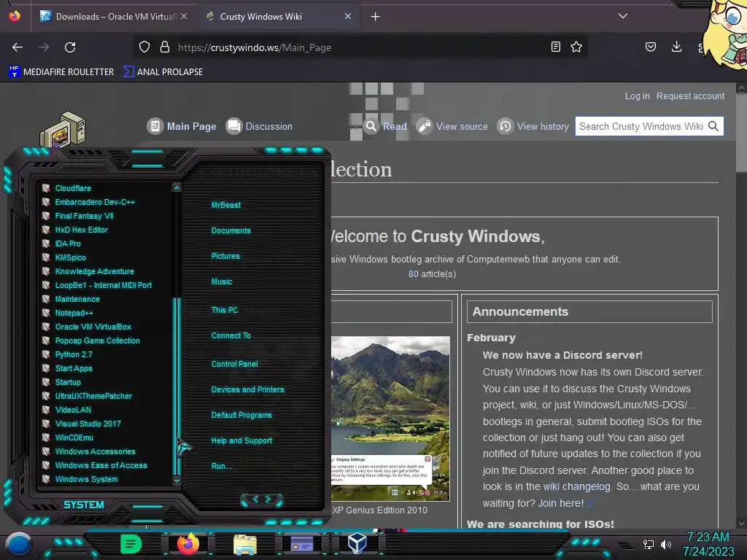
Task: Click the start menu shutdown arrows button
Action: coord(262,499)
